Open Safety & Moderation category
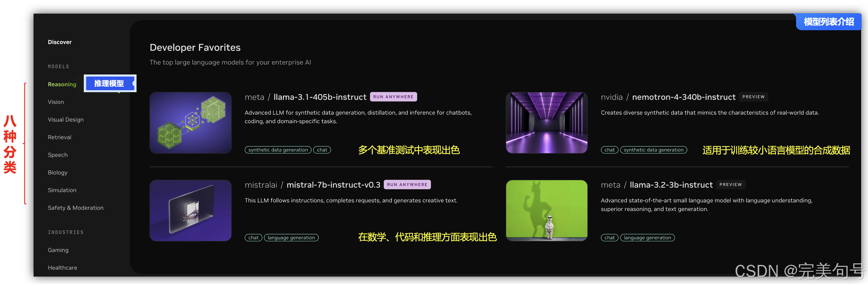Image resolution: width=868 pixels, height=286 pixels. pos(75,208)
